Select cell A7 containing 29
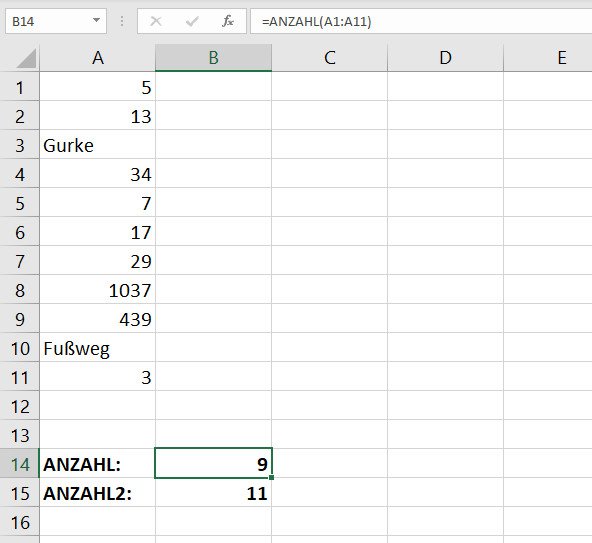The image size is (592, 543). (97, 261)
